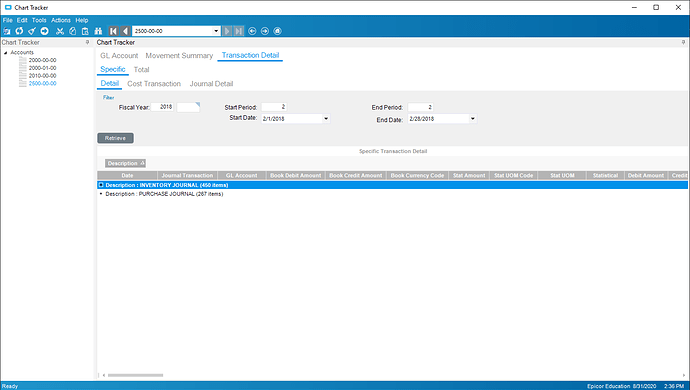
Task: Click the Chart Tracker app icon in title bar
Action: 8,7
